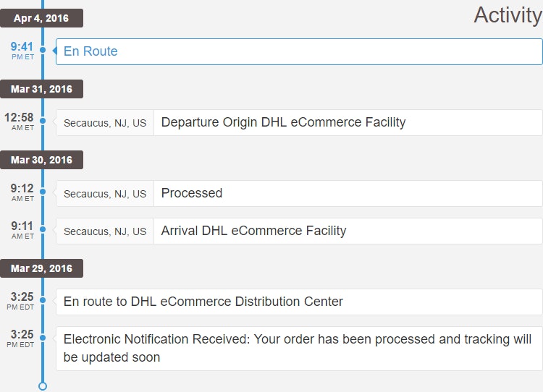Click the timeline dot for the 9:41 PM event

[x=43, y=51]
